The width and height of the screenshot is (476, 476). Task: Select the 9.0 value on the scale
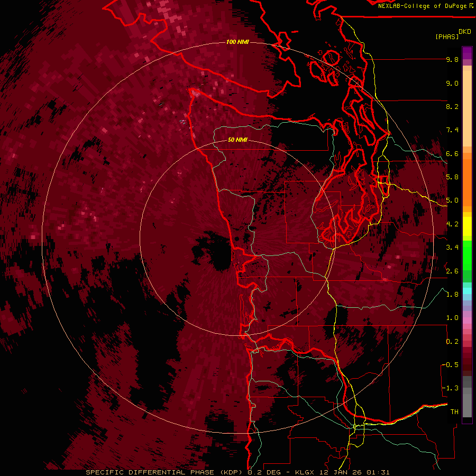click(x=452, y=83)
